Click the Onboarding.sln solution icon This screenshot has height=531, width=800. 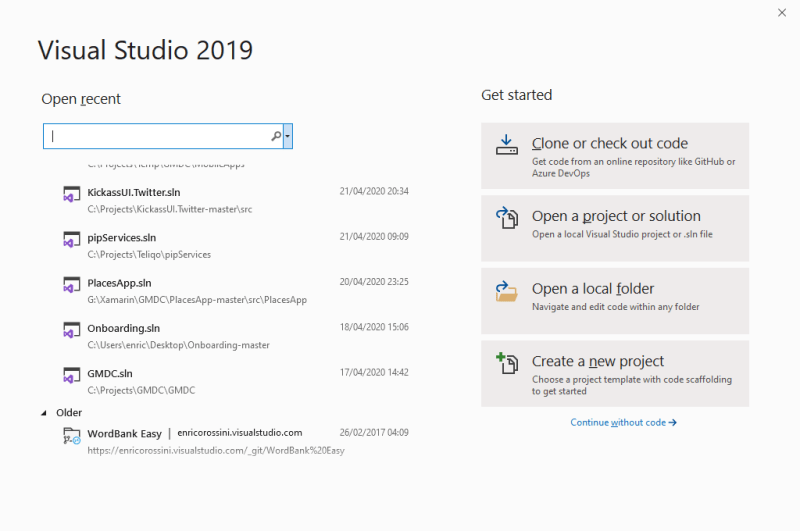pos(71,330)
